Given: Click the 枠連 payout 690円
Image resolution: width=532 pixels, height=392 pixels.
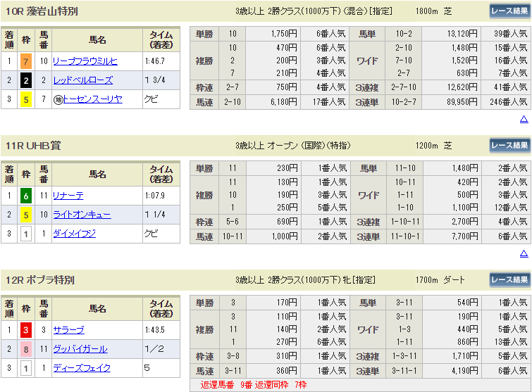Looking at the screenshot, I should (x=287, y=222).
